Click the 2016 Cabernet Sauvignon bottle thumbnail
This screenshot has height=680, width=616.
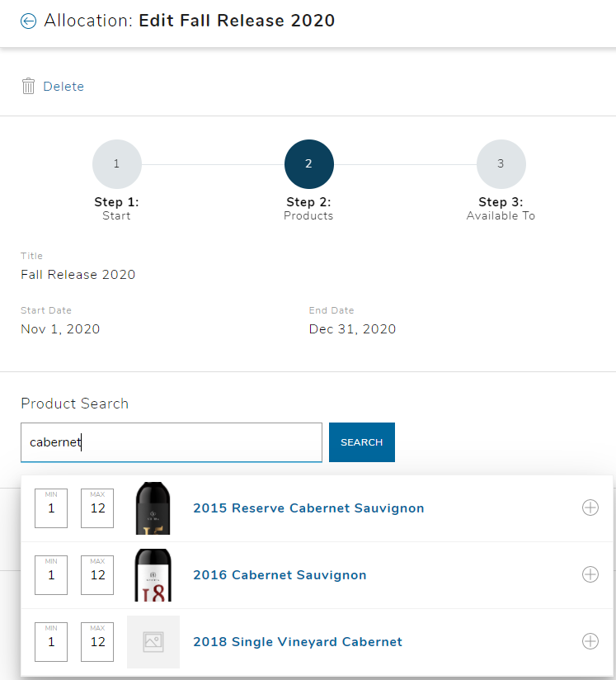(153, 574)
